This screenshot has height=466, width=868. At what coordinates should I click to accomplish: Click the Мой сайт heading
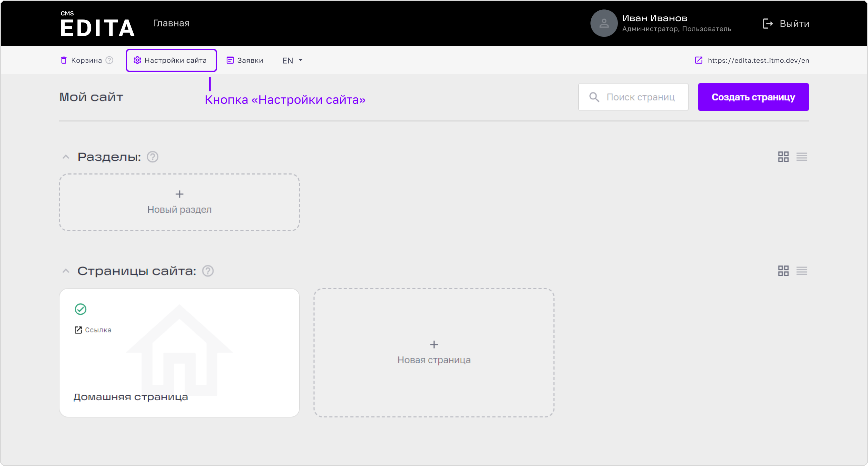pyautogui.click(x=91, y=97)
